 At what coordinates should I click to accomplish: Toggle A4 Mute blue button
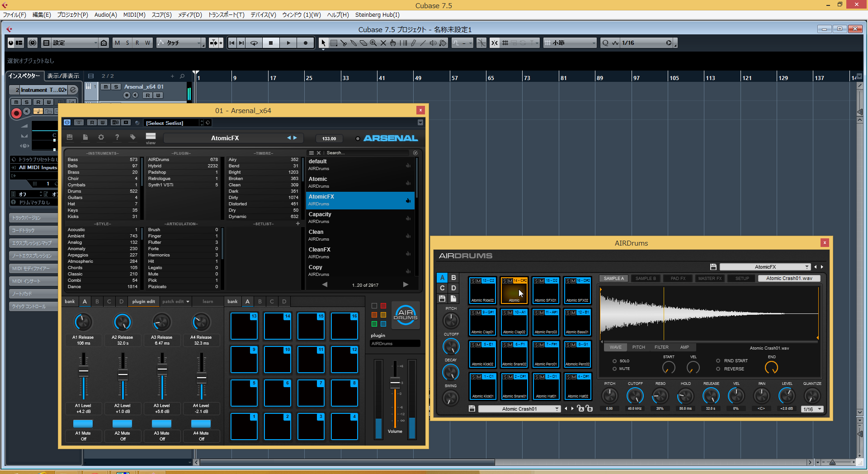tap(201, 423)
